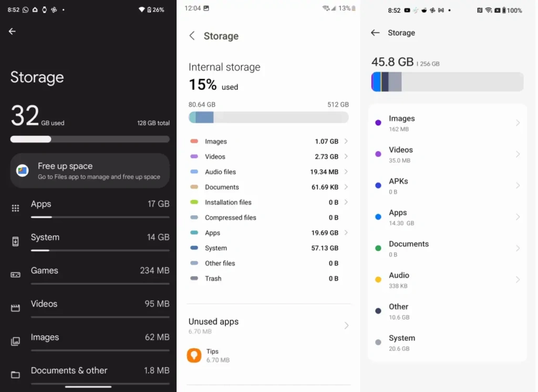Viewport: 538px width, 392px height.
Task: Tap the Internal storage heading
Action: pos(224,67)
